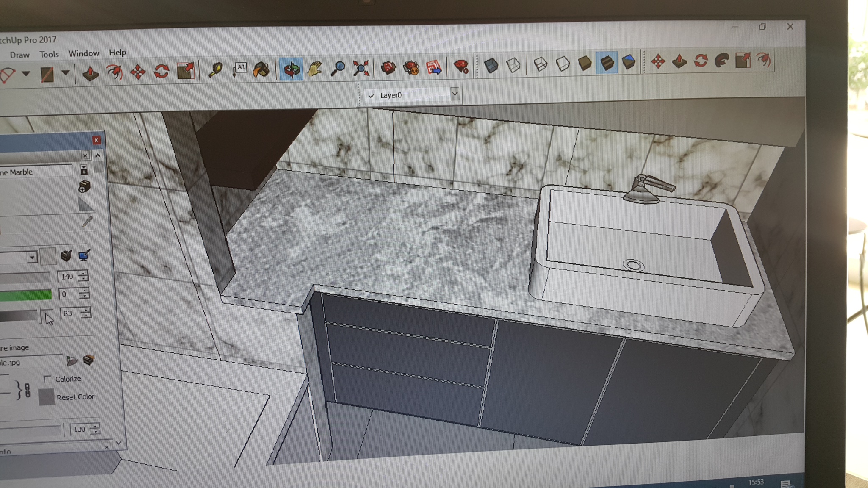This screenshot has width=868, height=488.
Task: Open the Window menu
Action: coord(83,53)
